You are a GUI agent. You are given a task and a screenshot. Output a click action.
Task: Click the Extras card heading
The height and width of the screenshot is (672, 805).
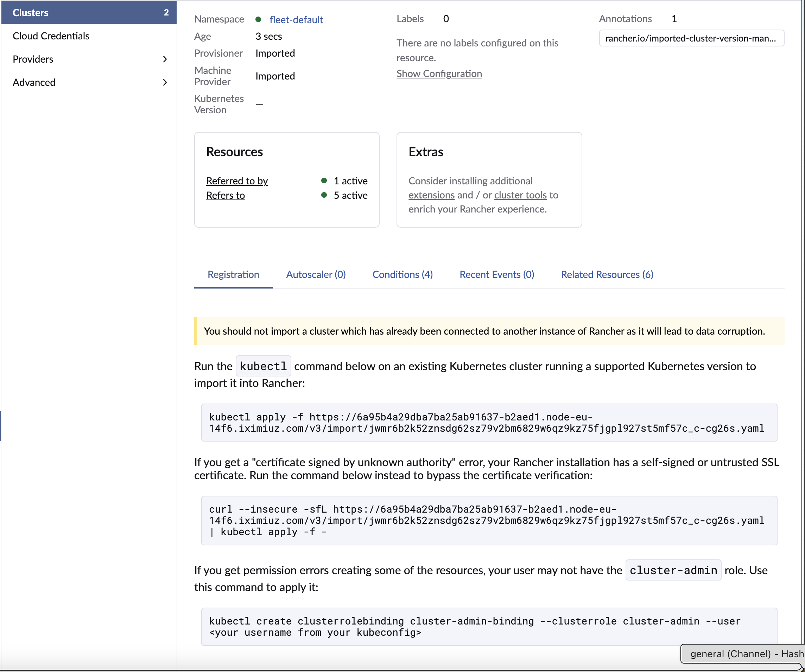click(426, 152)
